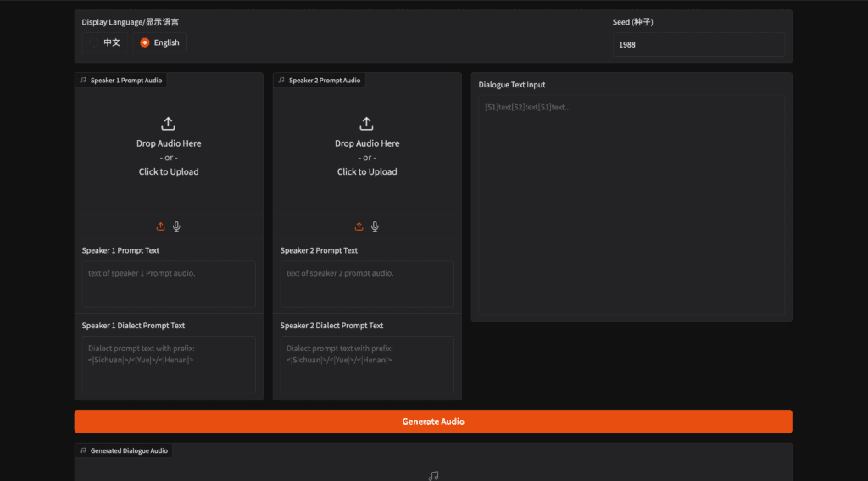
Task: Click upload icon under Speaker 1 audio
Action: point(160,227)
